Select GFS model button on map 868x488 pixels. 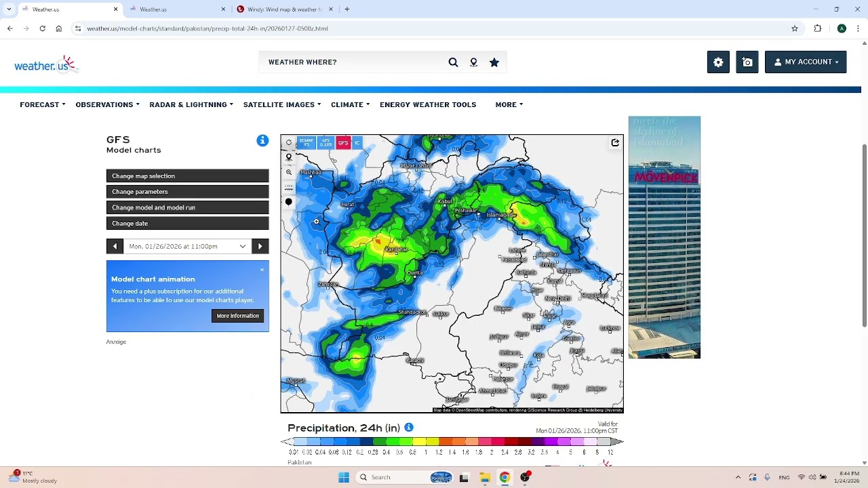(x=343, y=143)
